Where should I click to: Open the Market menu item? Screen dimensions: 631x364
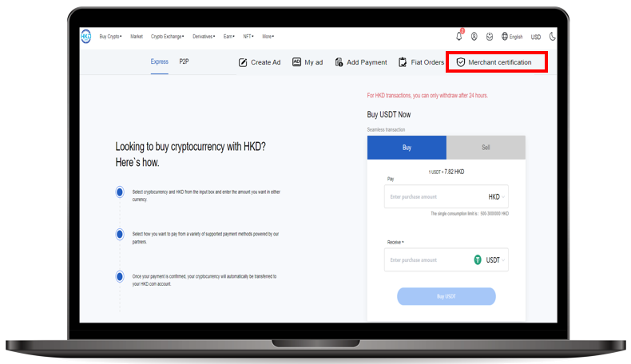click(137, 37)
